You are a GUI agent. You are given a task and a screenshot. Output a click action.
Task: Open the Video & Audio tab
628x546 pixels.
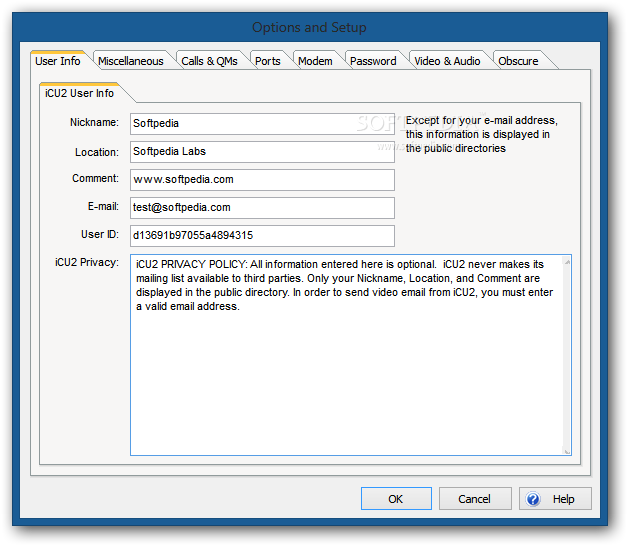pyautogui.click(x=447, y=61)
